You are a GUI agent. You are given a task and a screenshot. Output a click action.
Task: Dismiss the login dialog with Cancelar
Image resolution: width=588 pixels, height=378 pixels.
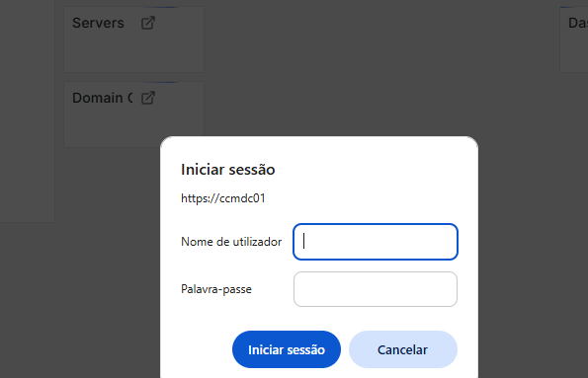[403, 349]
